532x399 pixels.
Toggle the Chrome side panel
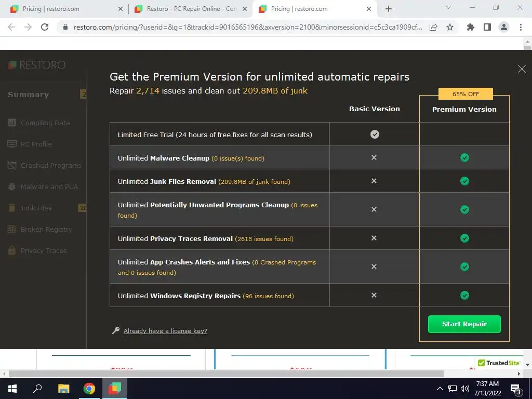[x=487, y=27]
